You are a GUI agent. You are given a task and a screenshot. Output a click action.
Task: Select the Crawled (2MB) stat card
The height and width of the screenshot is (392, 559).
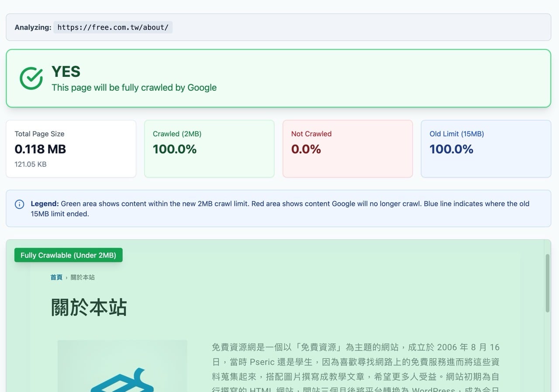[209, 148]
